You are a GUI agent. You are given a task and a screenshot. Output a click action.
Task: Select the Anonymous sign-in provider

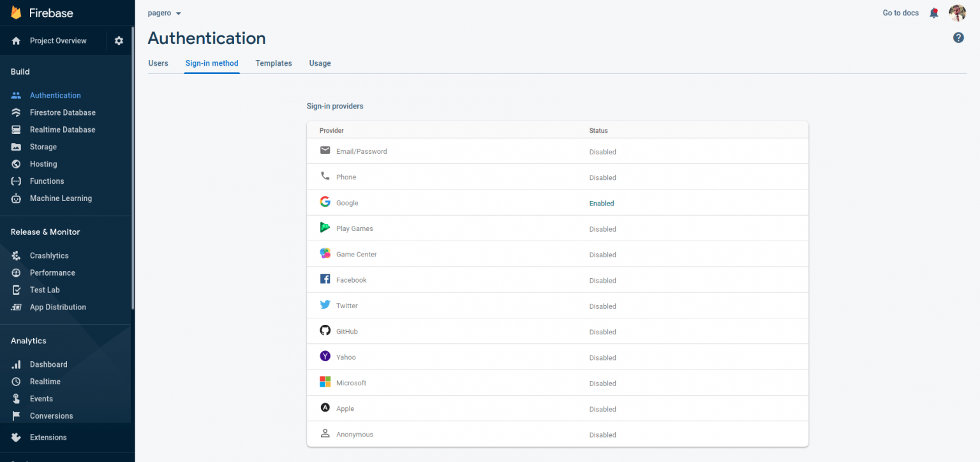click(x=355, y=435)
